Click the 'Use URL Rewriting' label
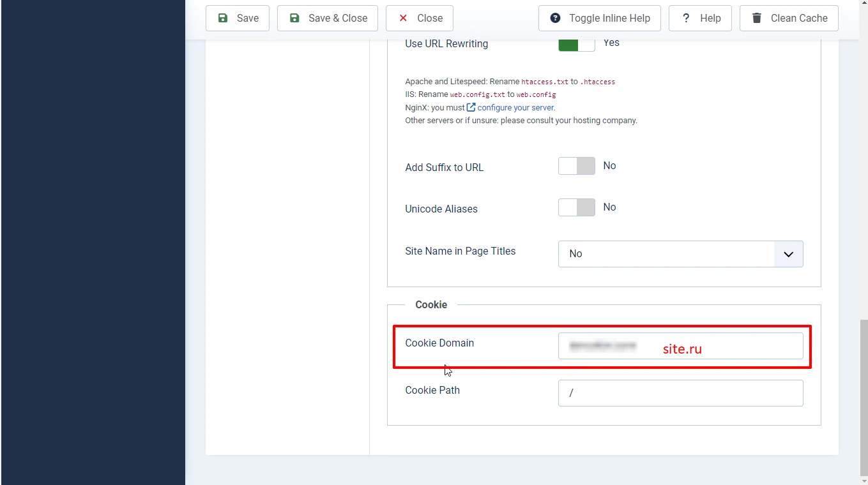This screenshot has width=868, height=485. pos(446,44)
